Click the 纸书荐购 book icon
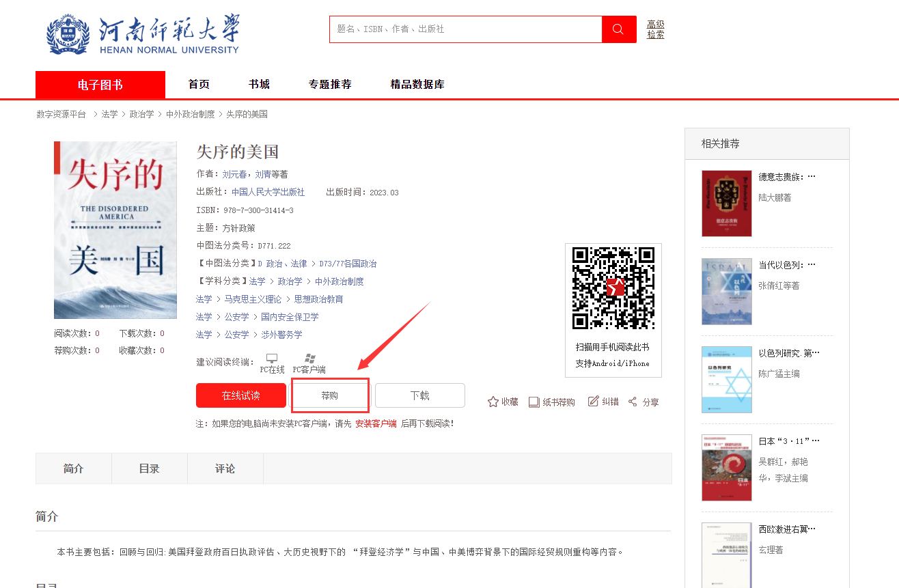The image size is (899, 588). point(534,402)
